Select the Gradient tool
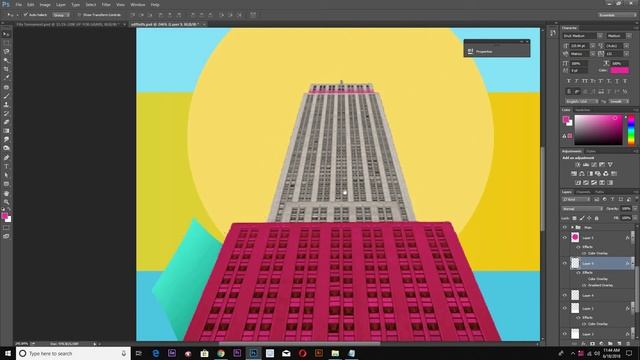The width and height of the screenshot is (640, 360). tap(6, 131)
